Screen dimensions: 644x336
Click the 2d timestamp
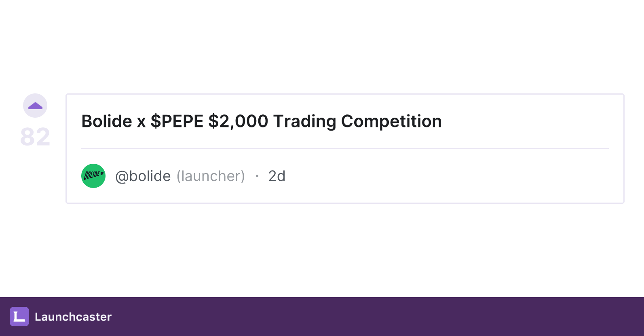click(x=277, y=176)
